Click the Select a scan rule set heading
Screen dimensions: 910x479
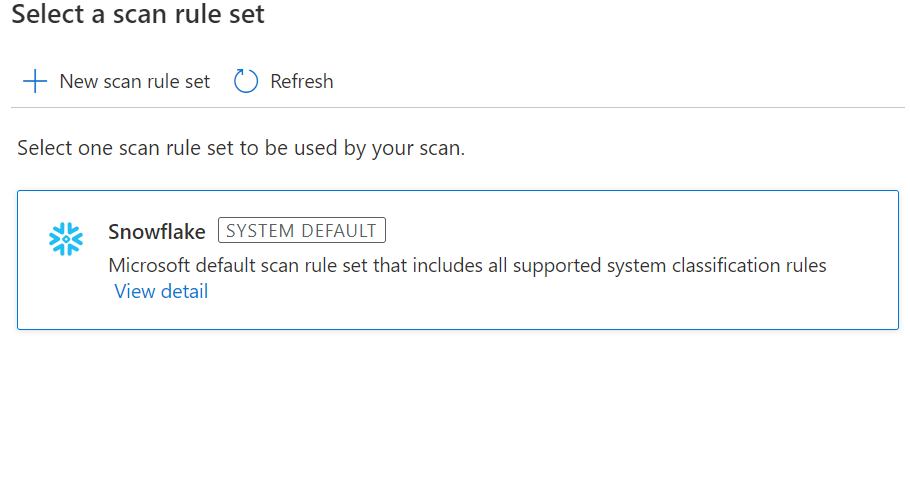coord(138,15)
